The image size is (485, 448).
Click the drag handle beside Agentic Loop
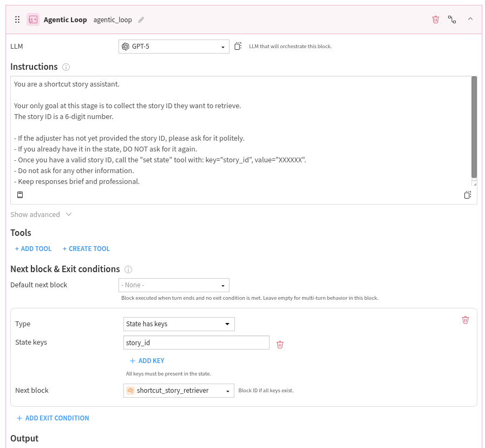17,19
